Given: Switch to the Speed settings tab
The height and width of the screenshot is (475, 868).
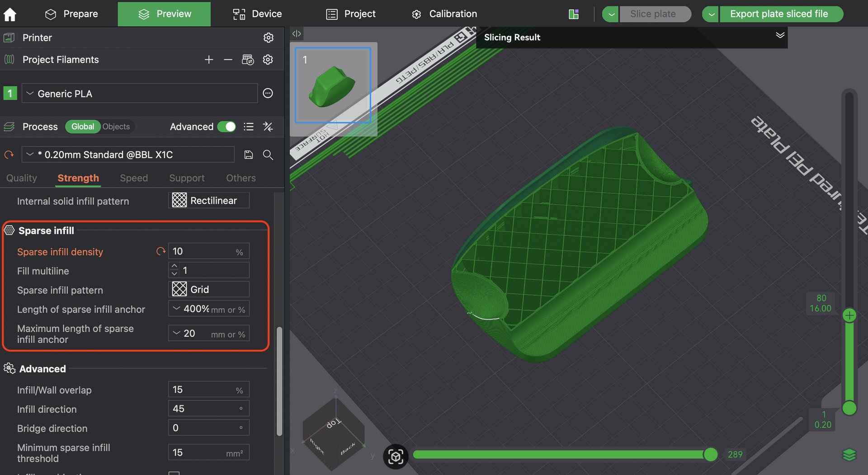Looking at the screenshot, I should tap(134, 178).
